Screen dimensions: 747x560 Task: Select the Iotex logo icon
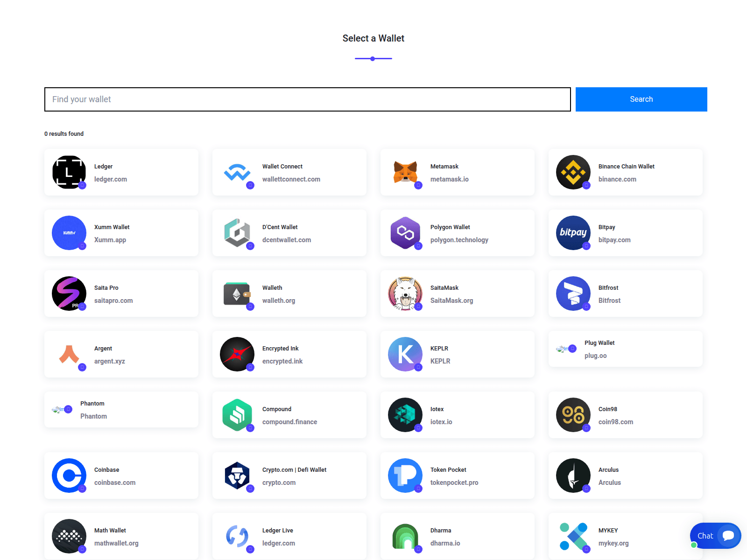tap(405, 415)
